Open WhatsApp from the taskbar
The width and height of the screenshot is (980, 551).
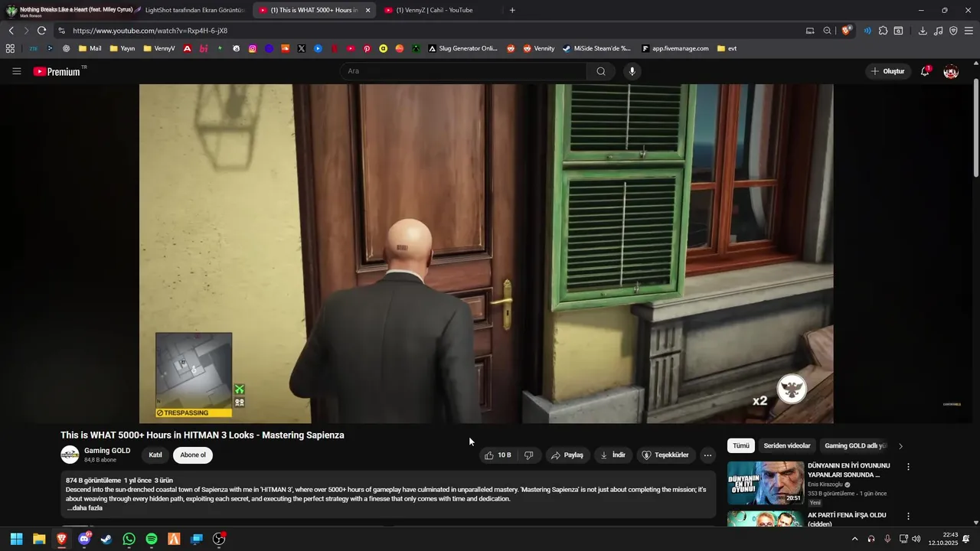(x=129, y=539)
